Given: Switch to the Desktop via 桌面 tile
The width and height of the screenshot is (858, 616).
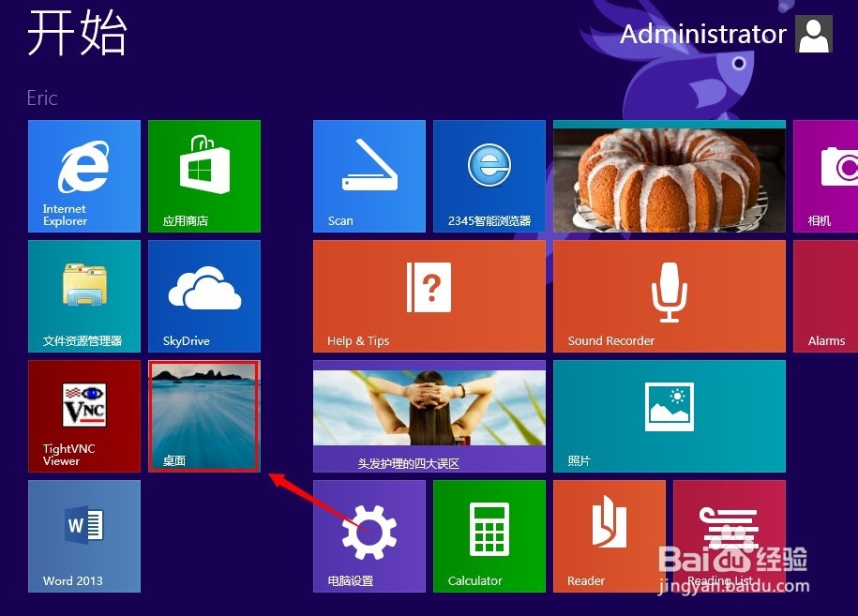Looking at the screenshot, I should pyautogui.click(x=203, y=415).
